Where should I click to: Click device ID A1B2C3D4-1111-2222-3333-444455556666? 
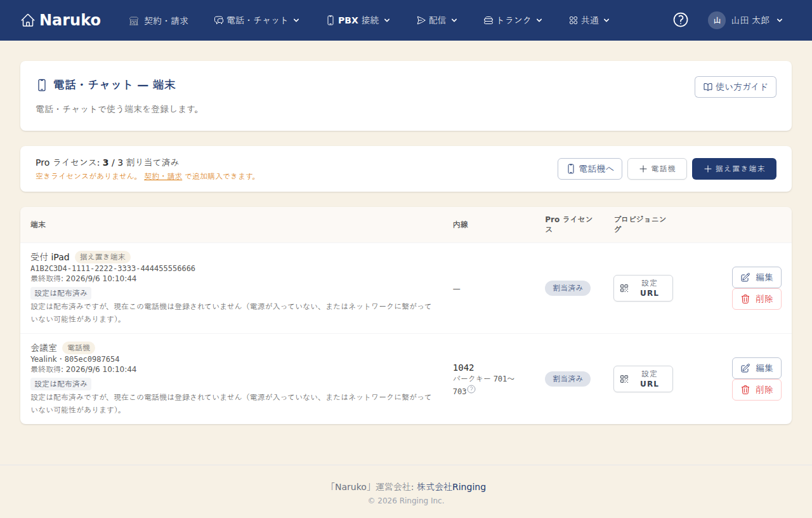click(113, 269)
